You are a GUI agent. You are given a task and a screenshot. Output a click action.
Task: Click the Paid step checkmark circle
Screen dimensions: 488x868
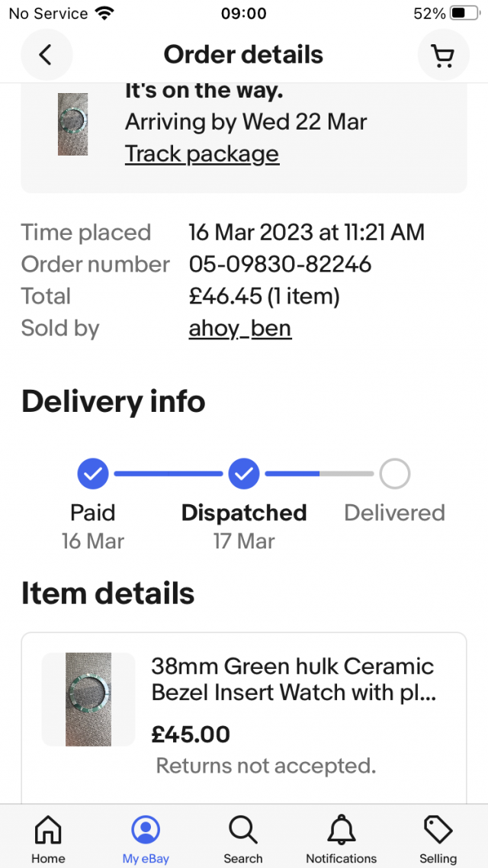(93, 474)
